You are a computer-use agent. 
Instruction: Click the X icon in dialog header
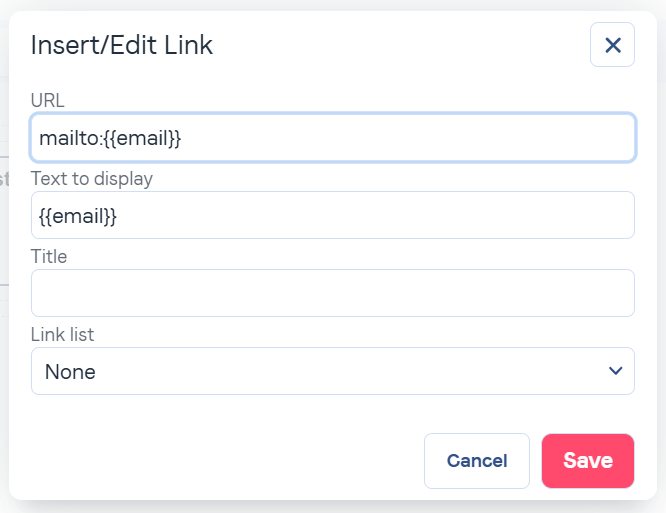[612, 45]
